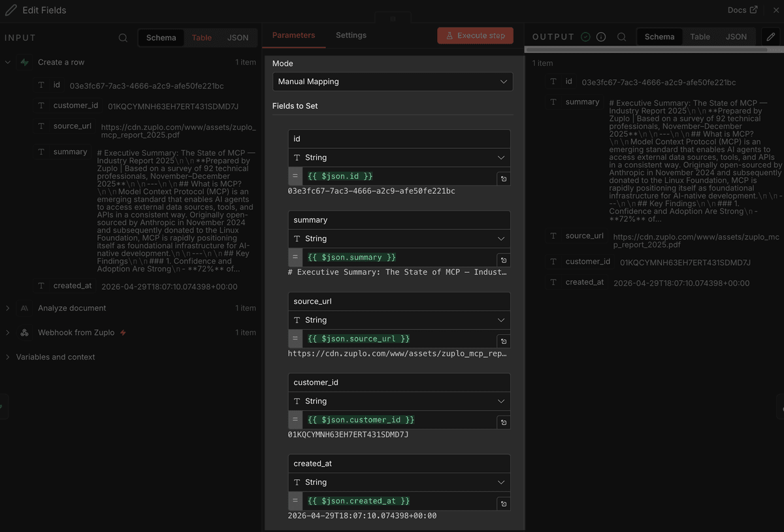This screenshot has height=532, width=784.
Task: Open expression editor for created_at value
Action: 503,504
